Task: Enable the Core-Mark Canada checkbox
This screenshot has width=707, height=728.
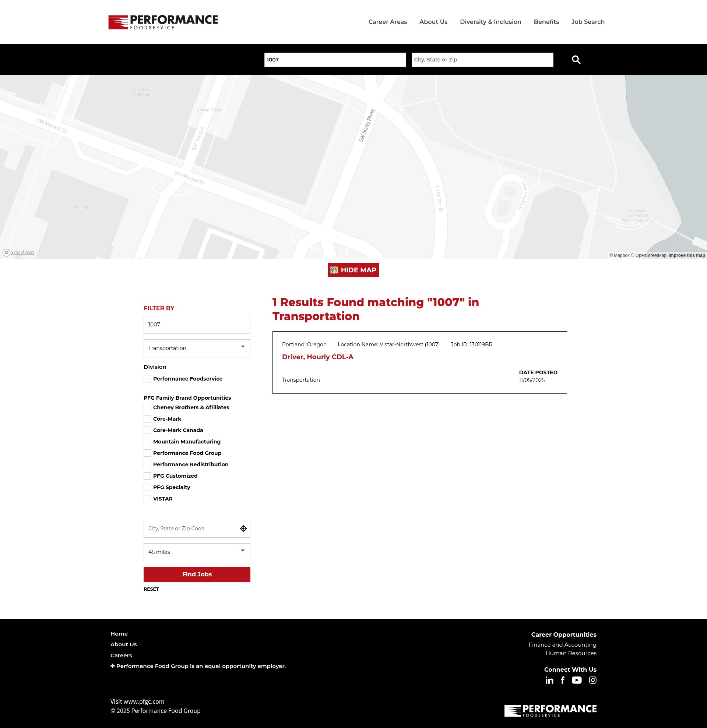Action: [x=147, y=430]
